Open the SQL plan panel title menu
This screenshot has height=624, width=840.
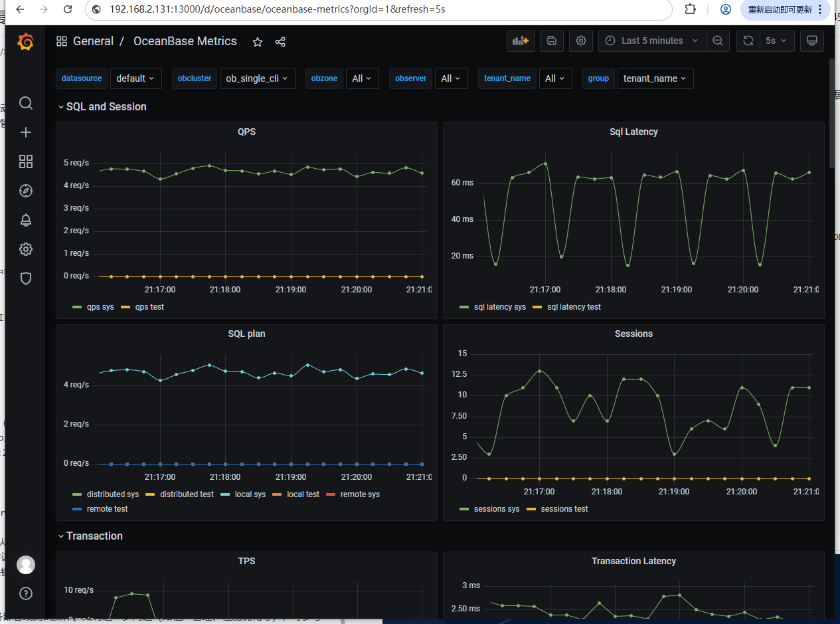click(246, 334)
